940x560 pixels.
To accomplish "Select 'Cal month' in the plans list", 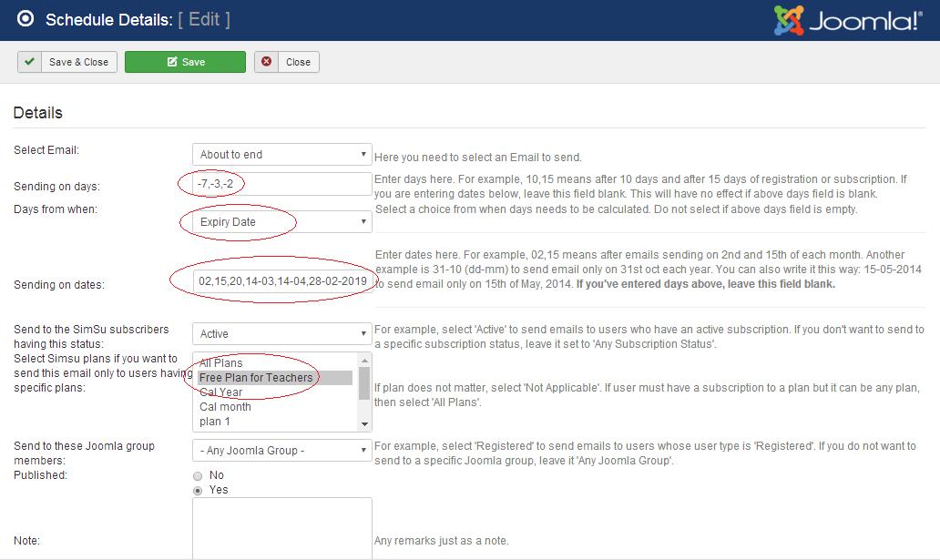I will click(225, 407).
